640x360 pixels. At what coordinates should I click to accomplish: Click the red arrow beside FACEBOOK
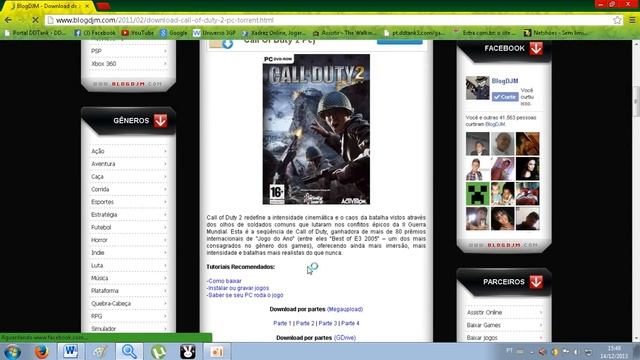(x=536, y=48)
